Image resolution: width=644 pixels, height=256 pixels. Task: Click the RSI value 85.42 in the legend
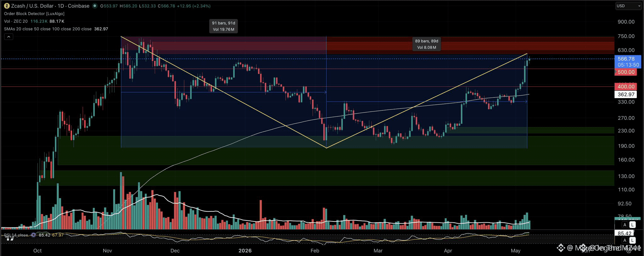pos(44,235)
